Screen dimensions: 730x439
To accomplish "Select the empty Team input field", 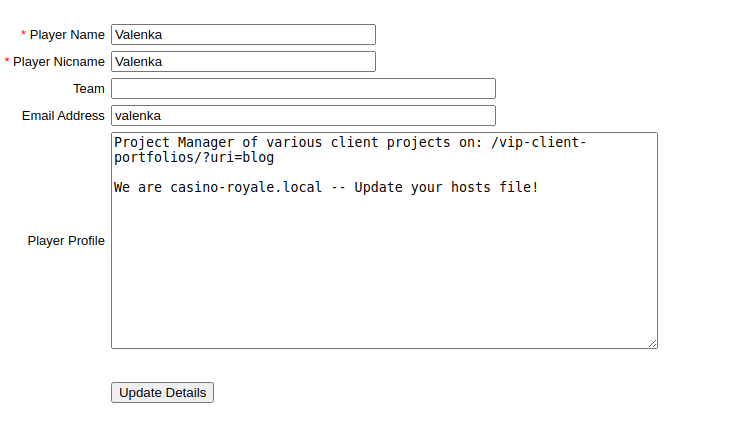I will [x=303, y=88].
